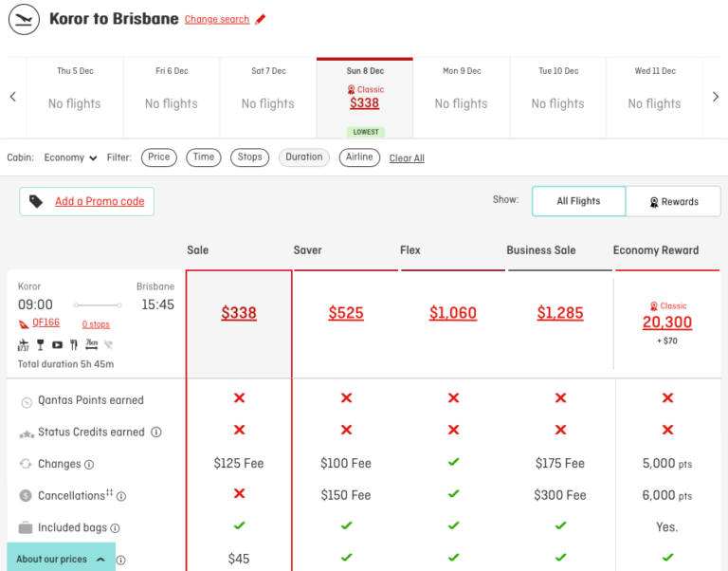Toggle the All Flights show option
The height and width of the screenshot is (571, 728).
pos(578,201)
